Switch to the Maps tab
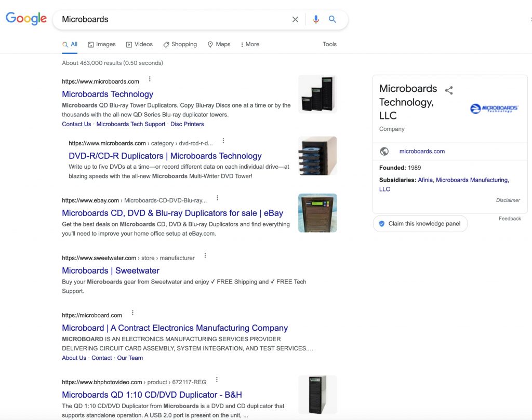 click(x=219, y=45)
